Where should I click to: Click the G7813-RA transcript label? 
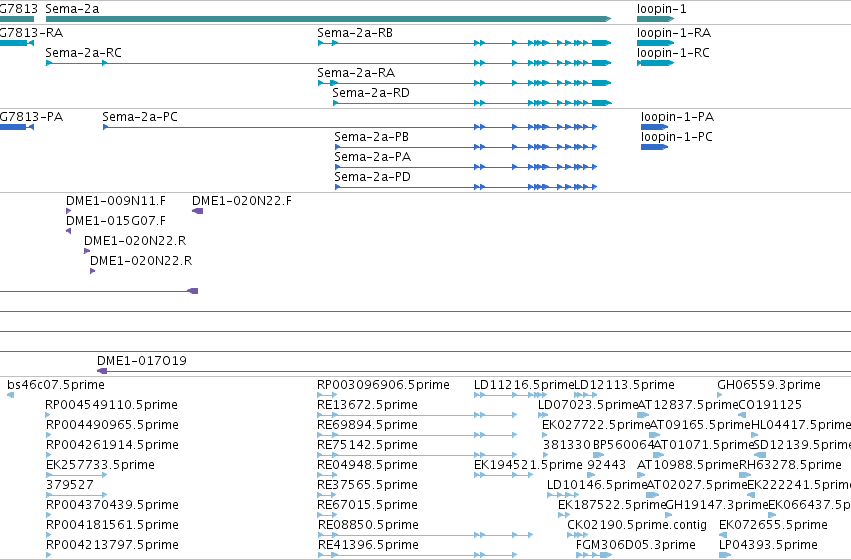[x=31, y=33]
